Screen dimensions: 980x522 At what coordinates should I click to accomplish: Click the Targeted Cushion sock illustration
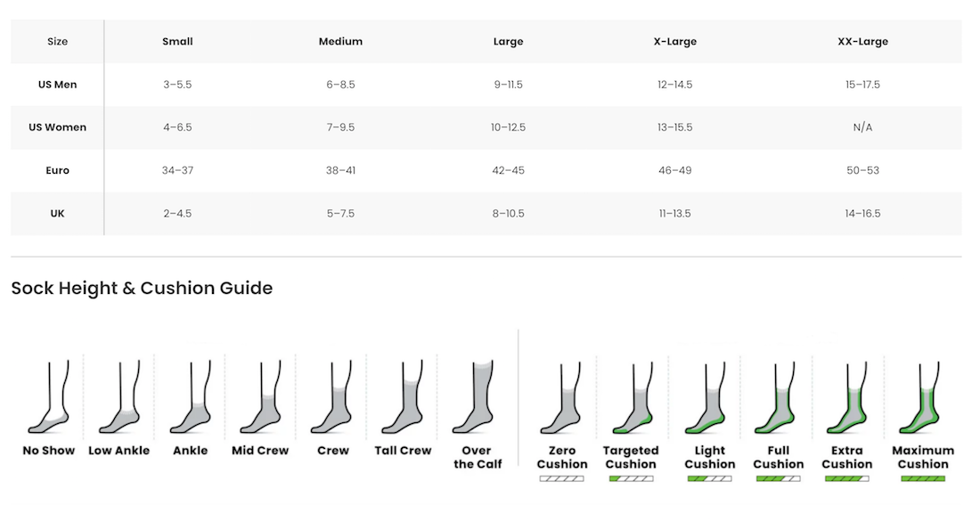(x=633, y=397)
